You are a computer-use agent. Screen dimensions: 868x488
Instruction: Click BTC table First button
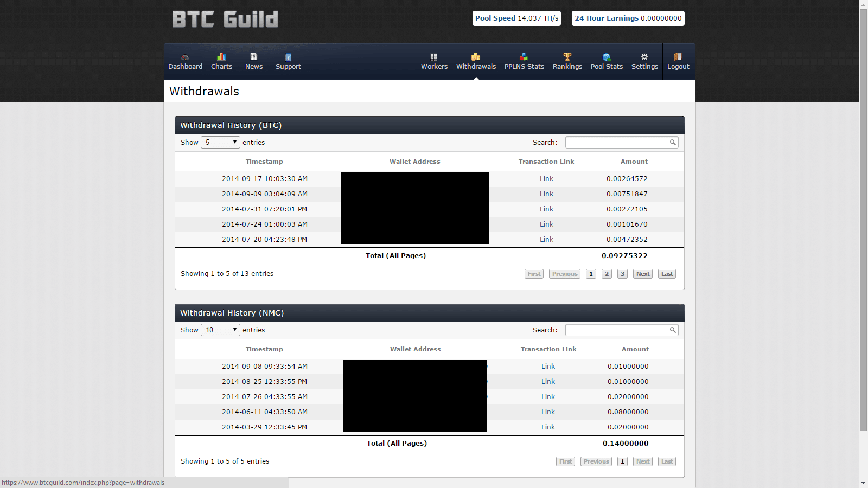[534, 274]
